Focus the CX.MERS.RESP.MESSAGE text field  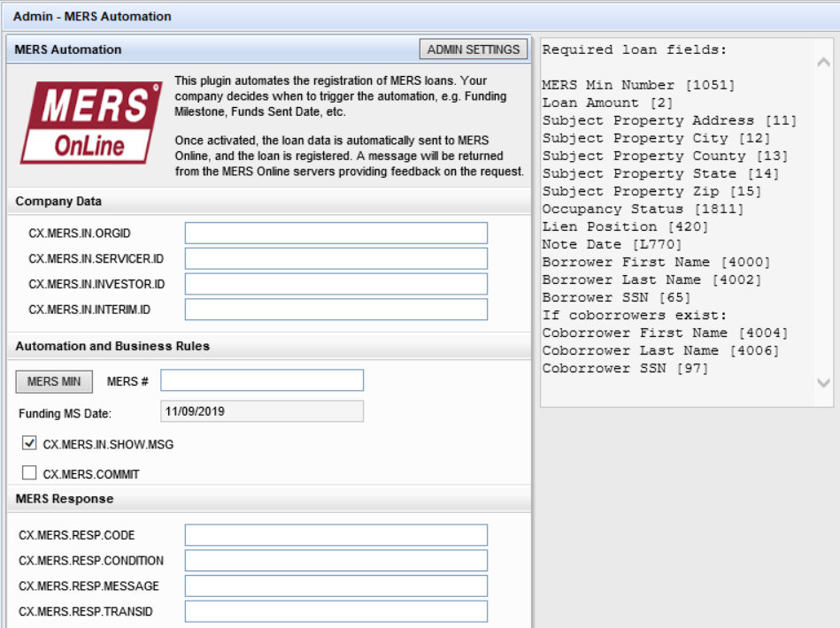tap(335, 586)
